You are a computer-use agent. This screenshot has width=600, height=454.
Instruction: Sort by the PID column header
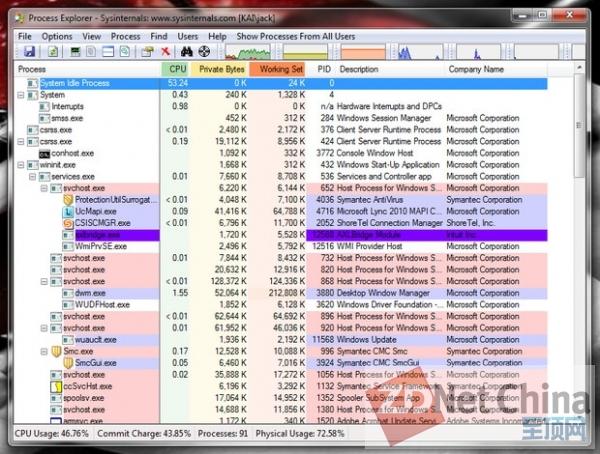321,69
